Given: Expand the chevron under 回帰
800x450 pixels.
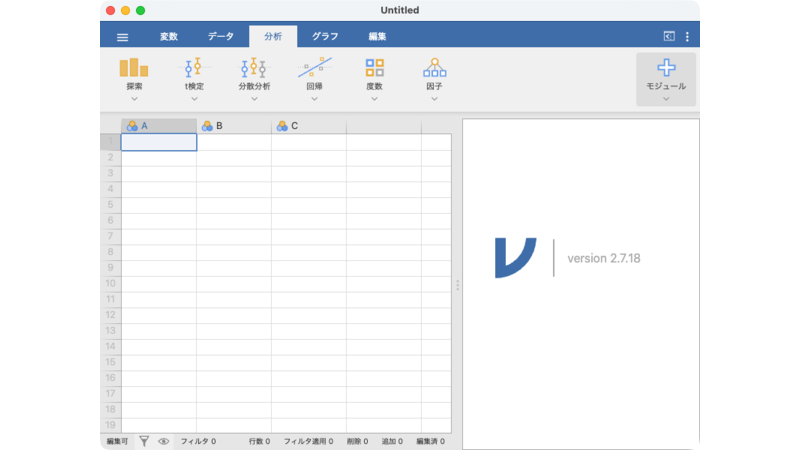Looking at the screenshot, I should tap(314, 99).
